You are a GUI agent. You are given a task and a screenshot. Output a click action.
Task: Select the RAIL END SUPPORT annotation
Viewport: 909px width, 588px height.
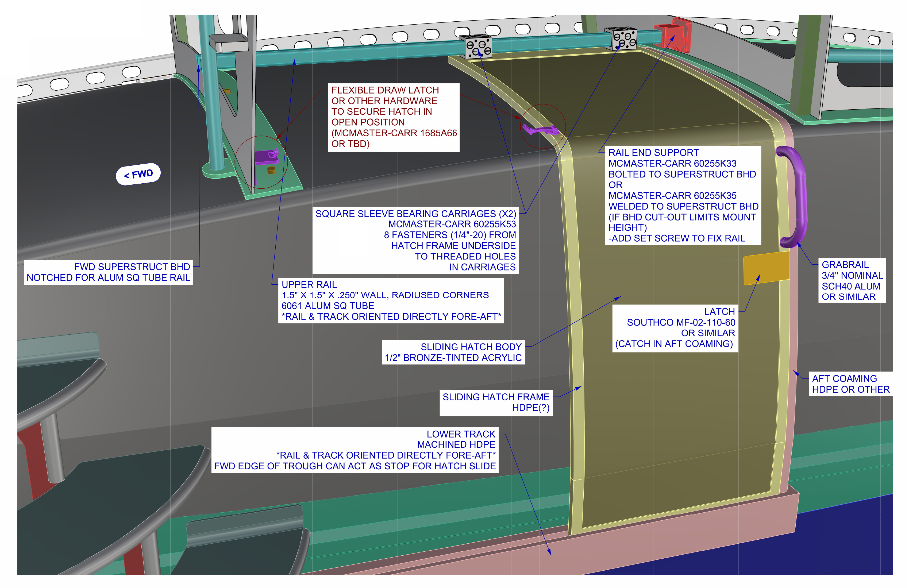[683, 195]
